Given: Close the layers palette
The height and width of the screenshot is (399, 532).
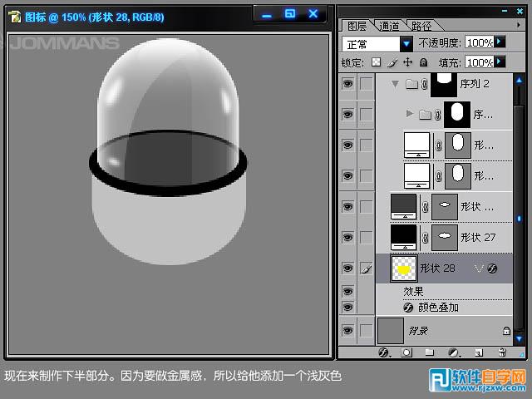Looking at the screenshot, I should pos(520,11).
